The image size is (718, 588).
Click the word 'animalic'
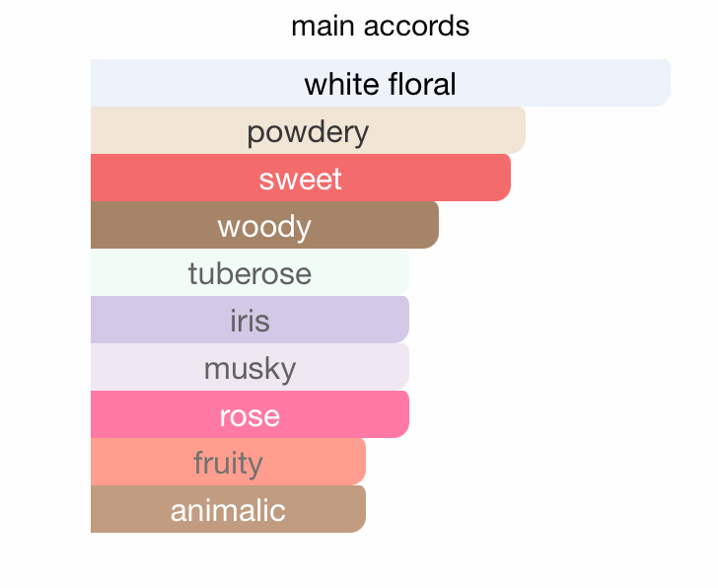point(228,510)
